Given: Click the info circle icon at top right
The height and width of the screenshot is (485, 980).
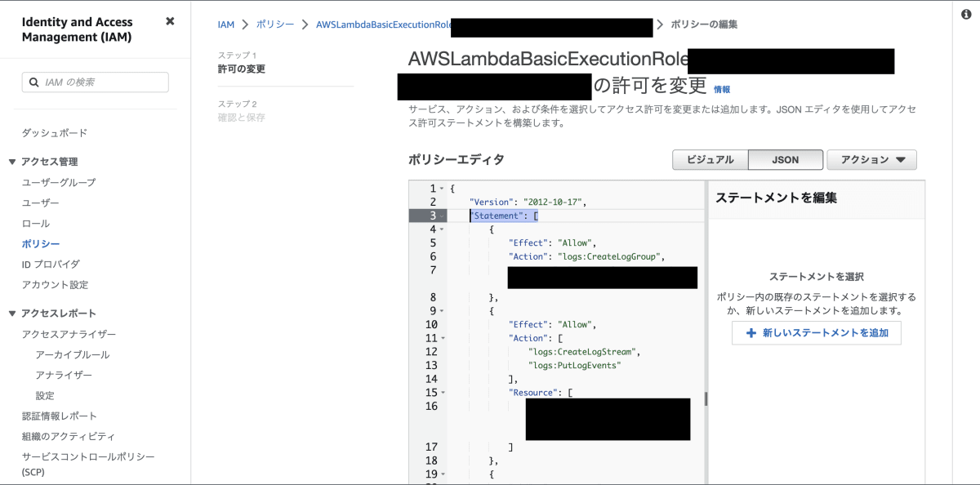Looking at the screenshot, I should point(966,16).
